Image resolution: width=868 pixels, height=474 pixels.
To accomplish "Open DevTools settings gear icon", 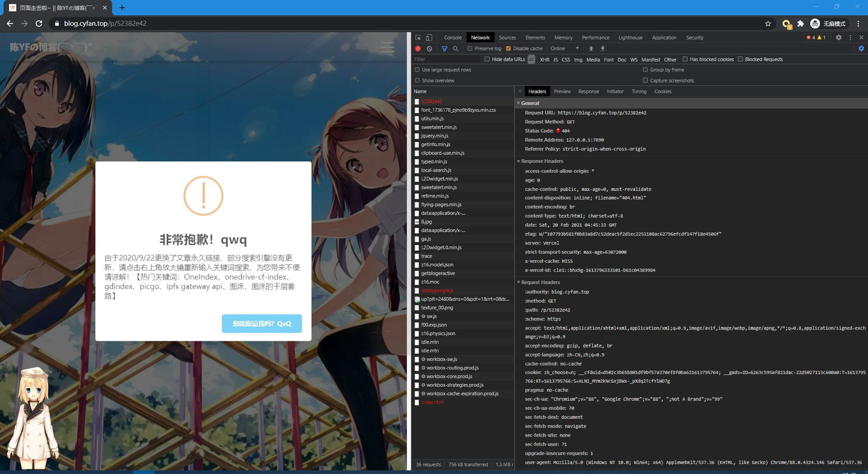I will (839, 38).
